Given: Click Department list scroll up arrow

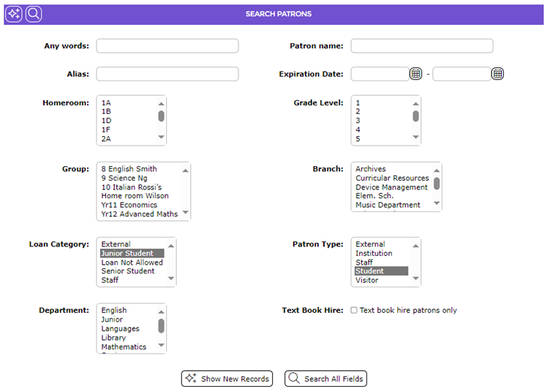Looking at the screenshot, I should click(x=161, y=312).
